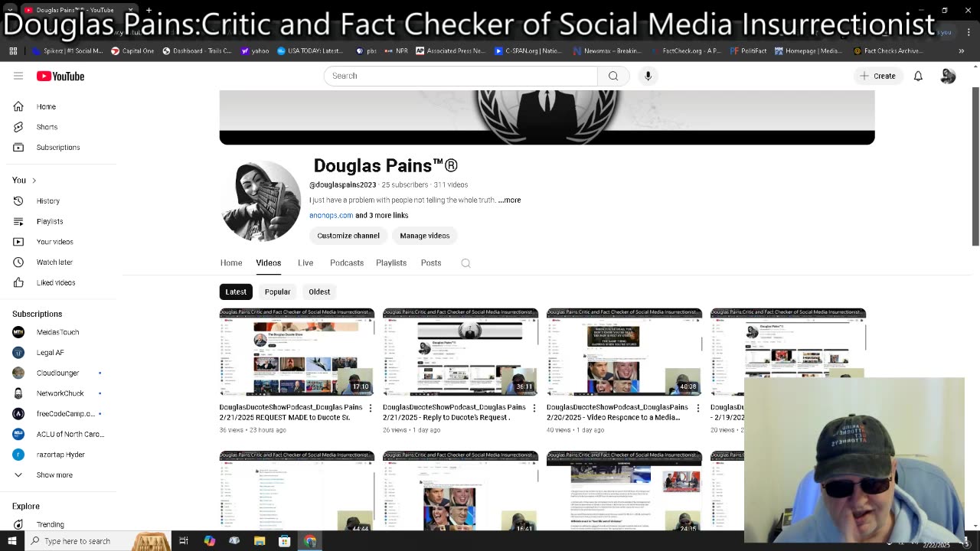The width and height of the screenshot is (980, 551).
Task: Open the Create dropdown button
Action: (x=877, y=76)
